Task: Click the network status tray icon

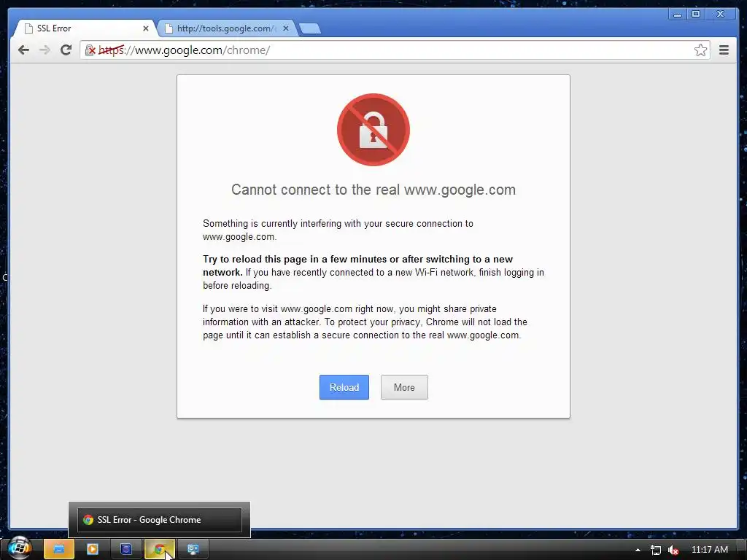Action: [656, 550]
